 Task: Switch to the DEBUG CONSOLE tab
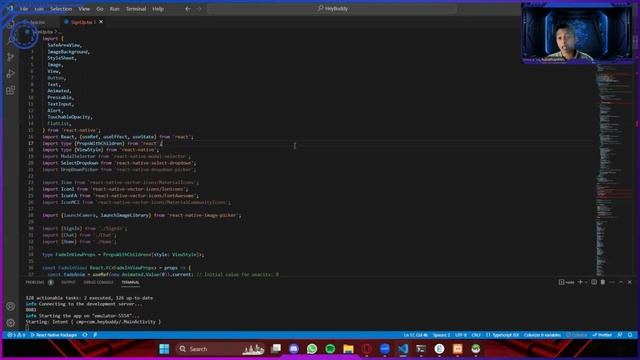point(98,282)
